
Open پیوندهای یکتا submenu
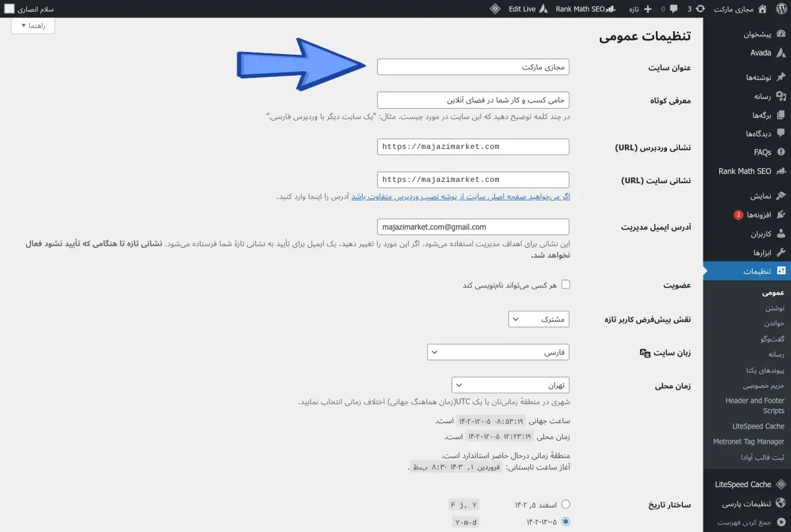point(765,370)
